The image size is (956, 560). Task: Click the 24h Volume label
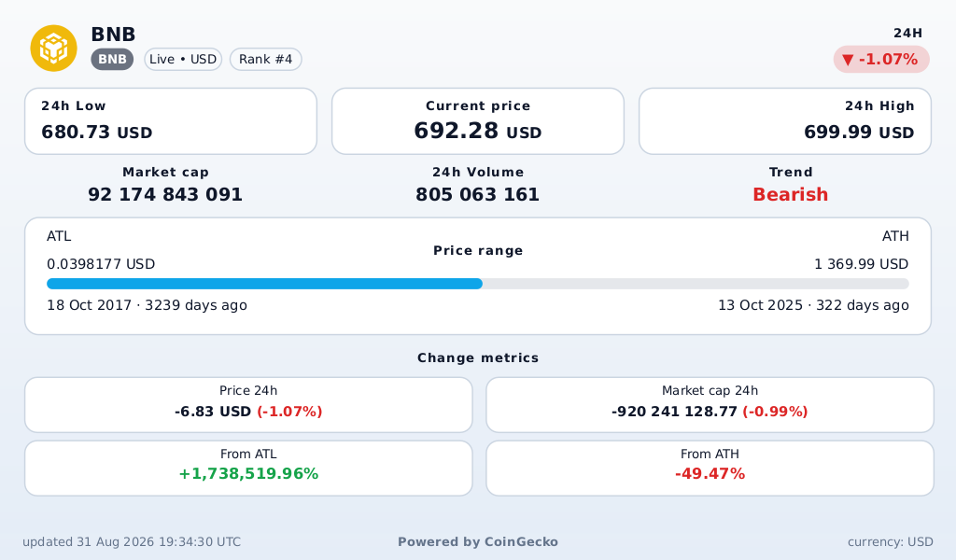(477, 172)
